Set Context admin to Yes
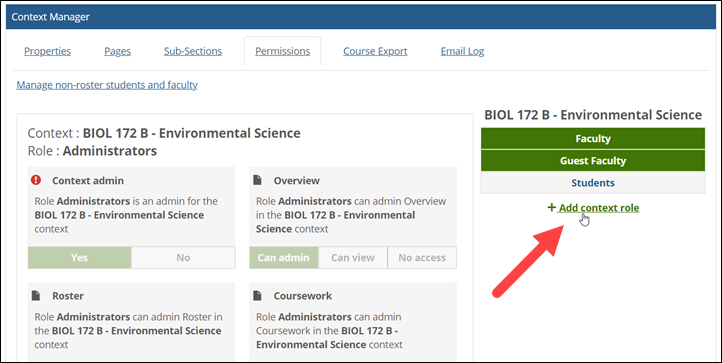722x363 pixels. pos(80,258)
